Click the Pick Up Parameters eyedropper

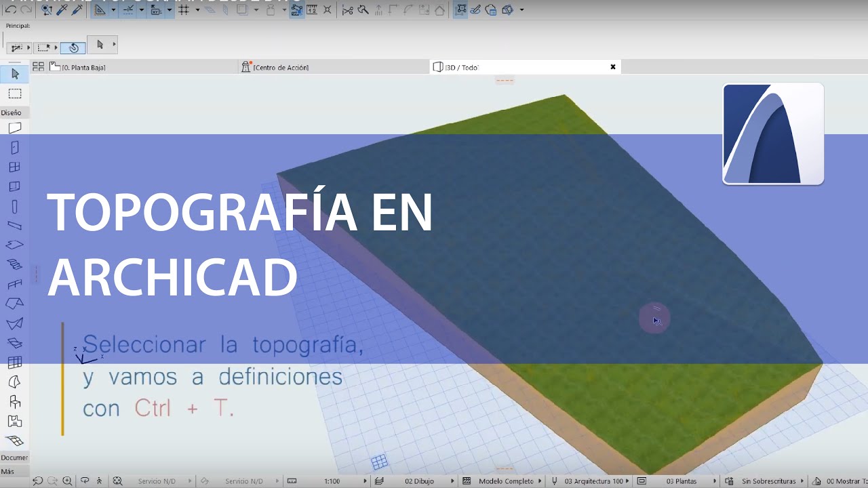62,9
